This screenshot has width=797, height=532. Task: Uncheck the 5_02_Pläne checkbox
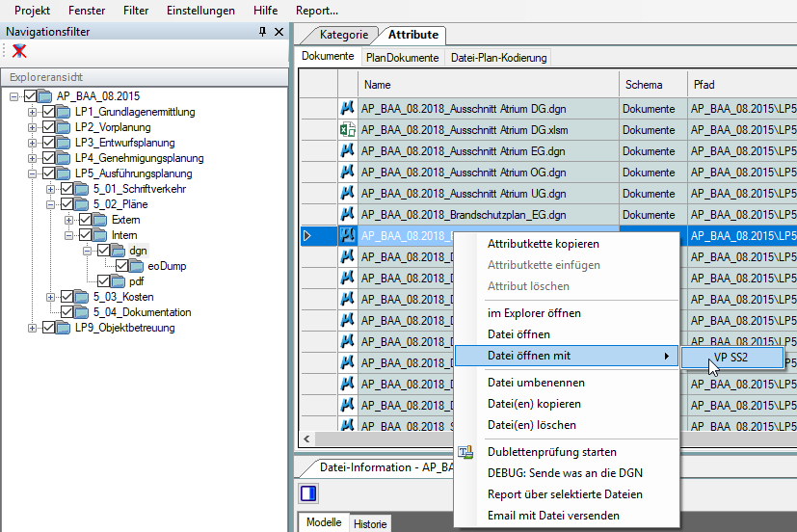[67, 204]
